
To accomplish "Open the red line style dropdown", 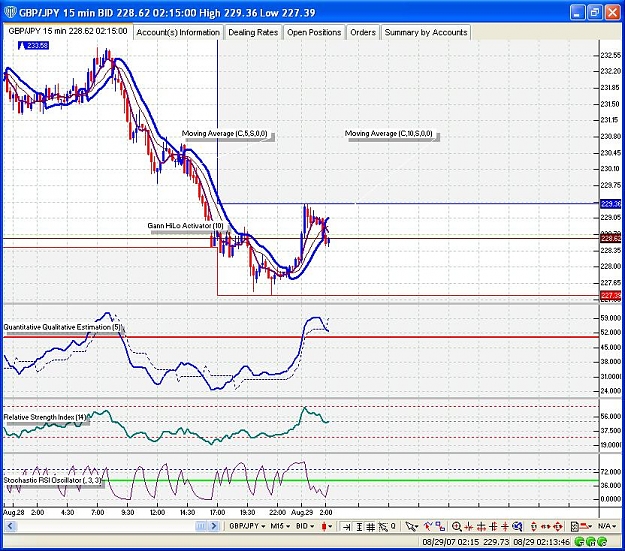I will point(586,527).
